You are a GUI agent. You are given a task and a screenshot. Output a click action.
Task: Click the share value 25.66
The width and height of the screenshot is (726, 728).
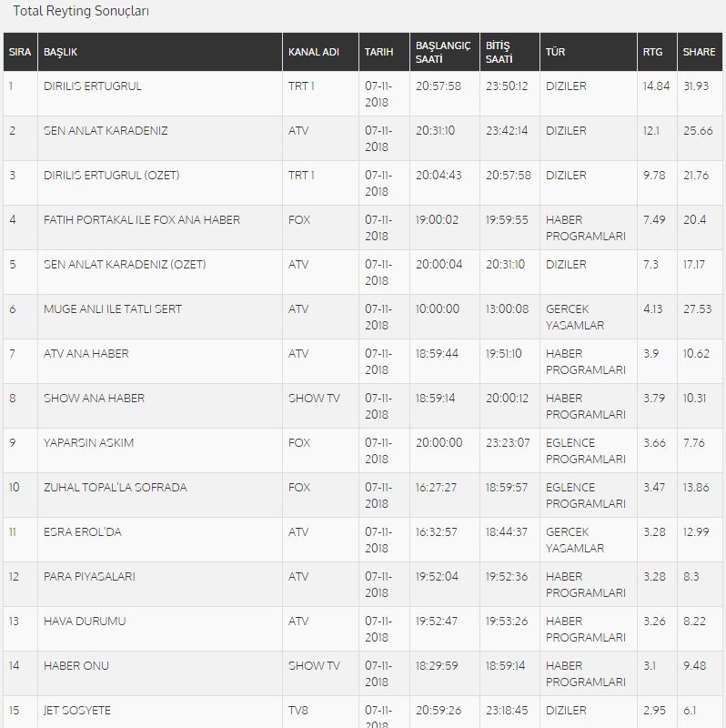tap(698, 131)
